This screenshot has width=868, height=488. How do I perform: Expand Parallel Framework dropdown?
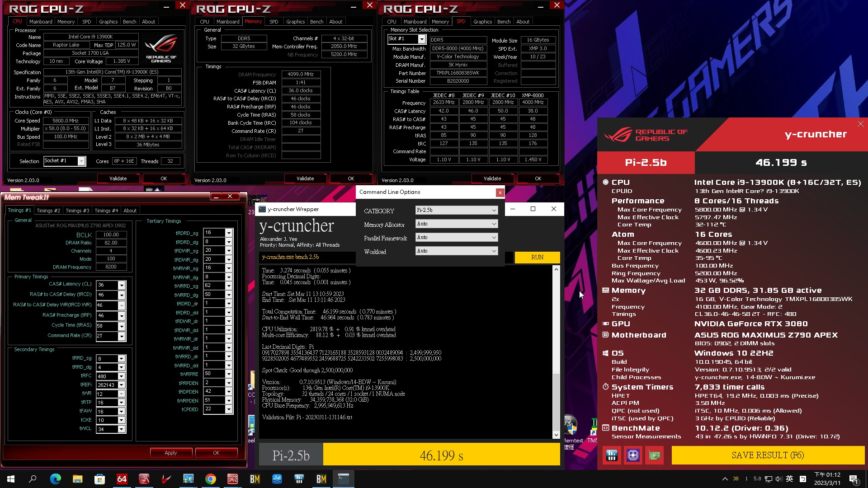[457, 237]
